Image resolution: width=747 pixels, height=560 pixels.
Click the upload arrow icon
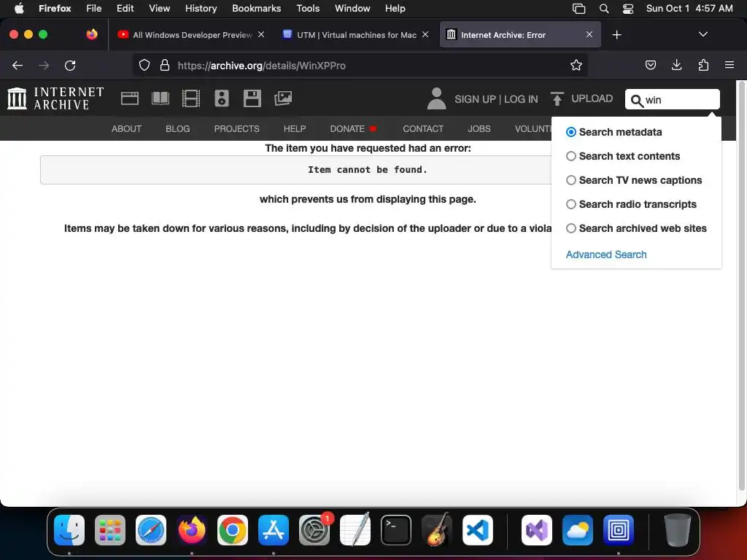[x=557, y=98]
